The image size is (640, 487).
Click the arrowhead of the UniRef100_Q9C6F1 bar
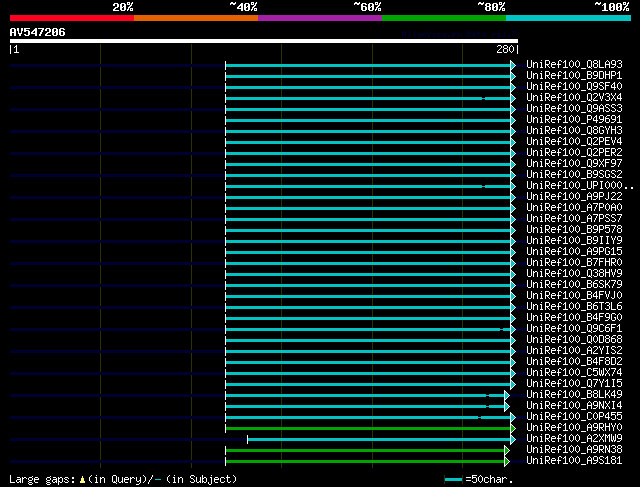tap(513, 329)
